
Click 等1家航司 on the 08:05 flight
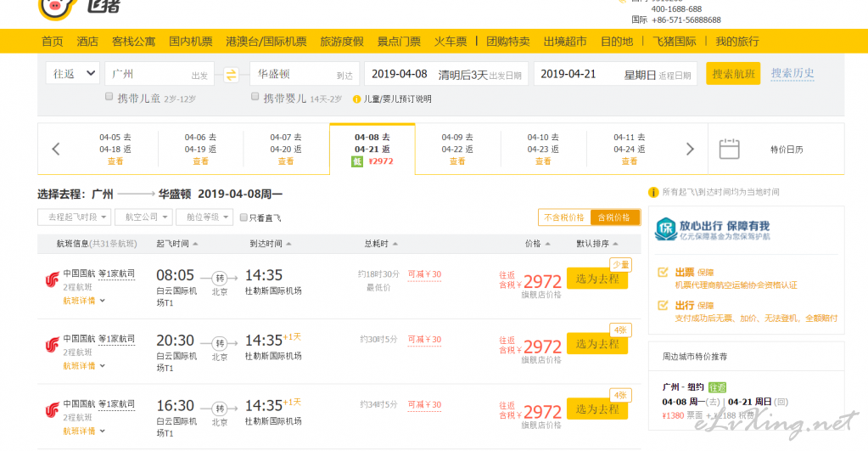116,273
